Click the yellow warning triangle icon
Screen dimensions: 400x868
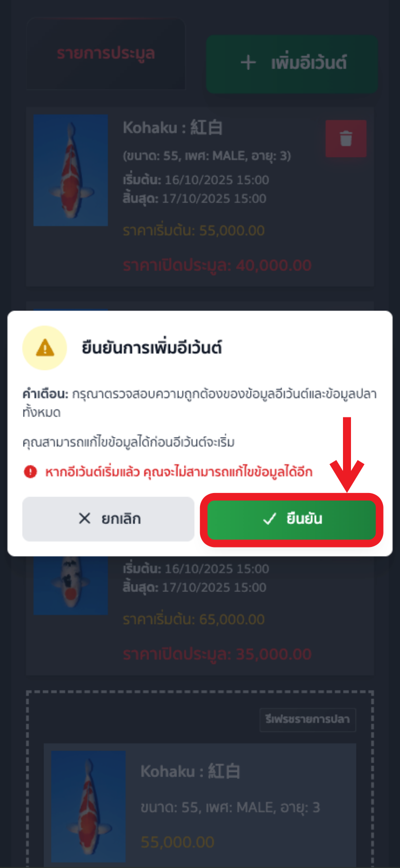(x=45, y=347)
